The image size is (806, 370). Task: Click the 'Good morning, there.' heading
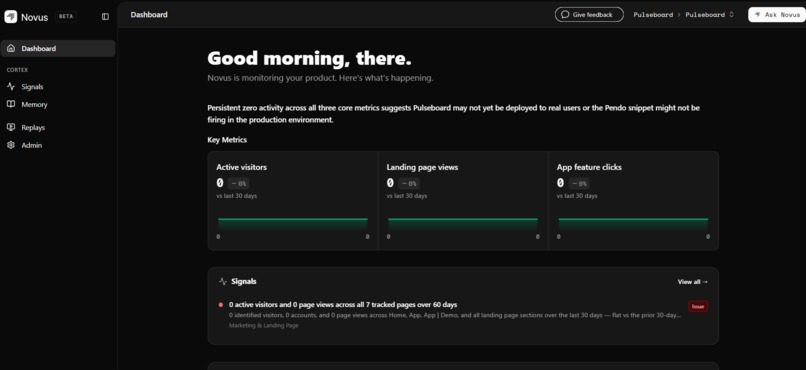tap(309, 58)
